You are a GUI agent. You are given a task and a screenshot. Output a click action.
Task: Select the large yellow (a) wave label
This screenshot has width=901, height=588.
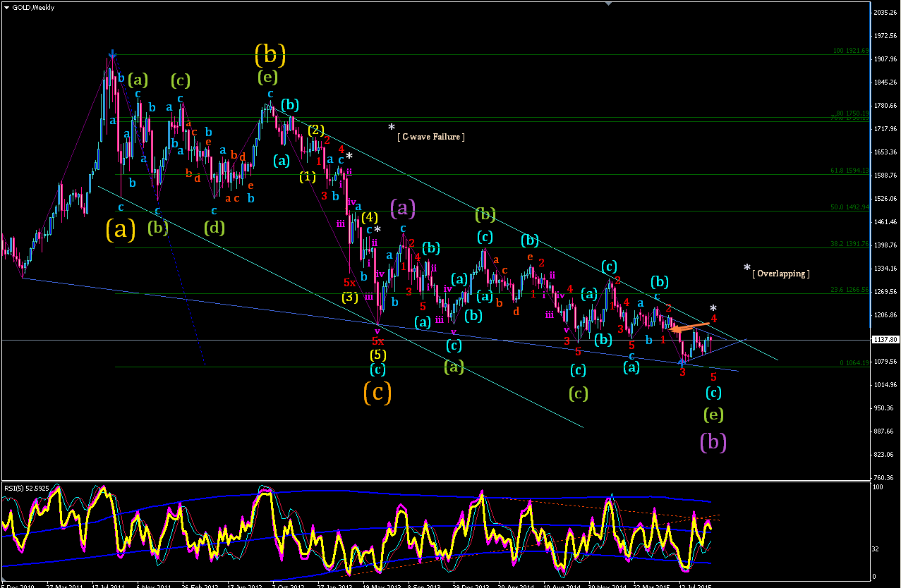point(121,230)
